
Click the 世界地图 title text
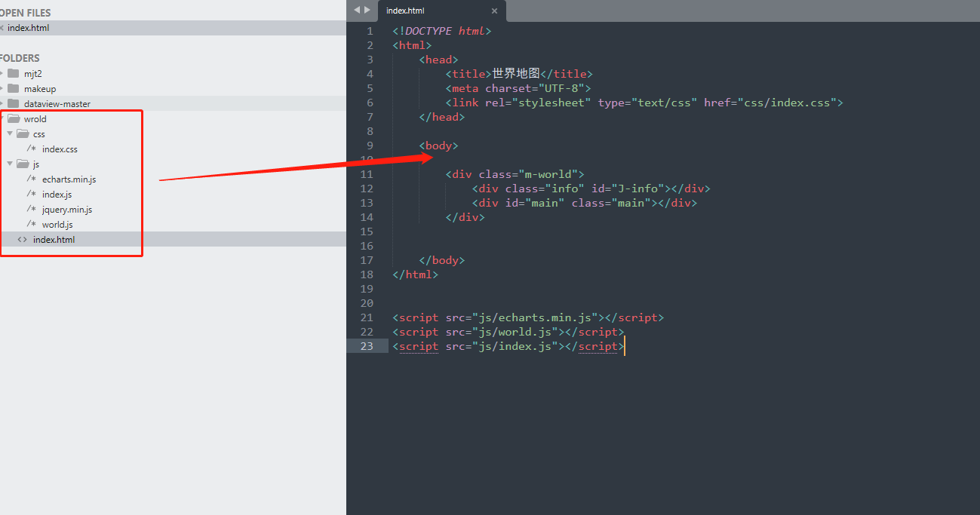pyautogui.click(x=517, y=74)
